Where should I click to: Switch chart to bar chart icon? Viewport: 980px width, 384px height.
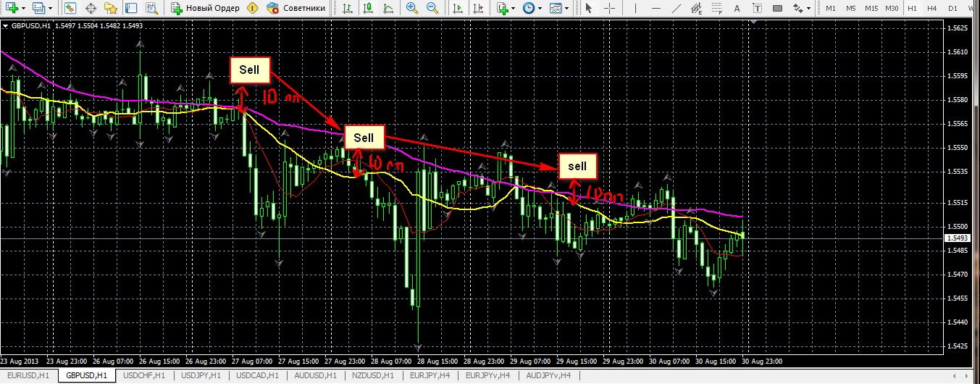[x=348, y=9]
